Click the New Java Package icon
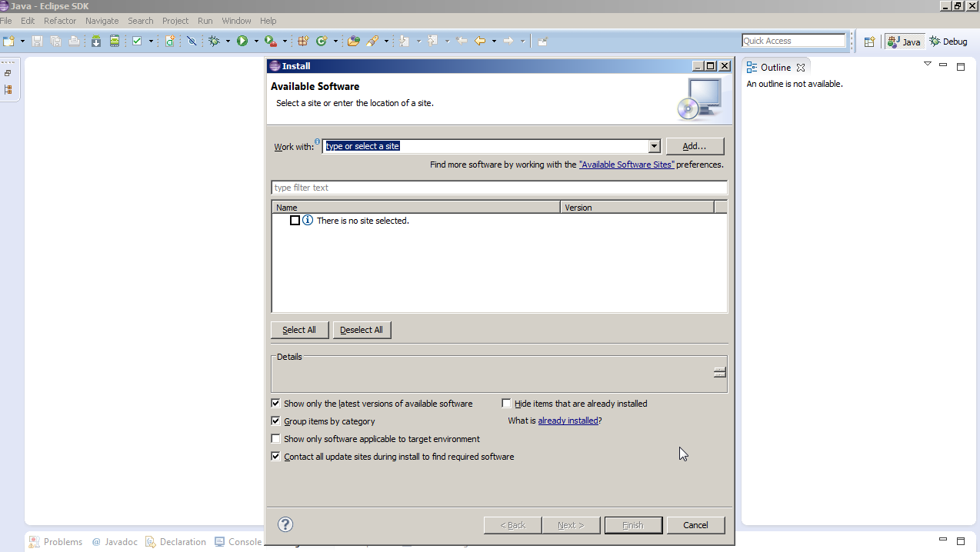 point(303,41)
